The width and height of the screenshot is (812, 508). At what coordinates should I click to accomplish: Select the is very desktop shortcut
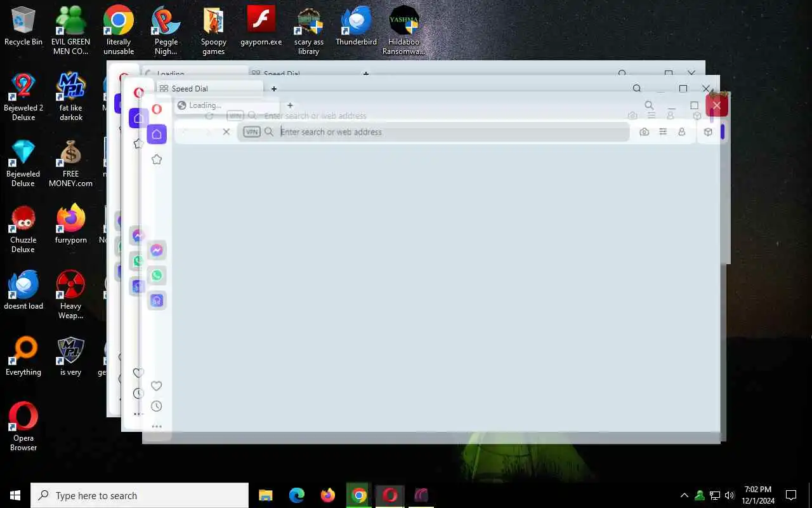click(71, 356)
